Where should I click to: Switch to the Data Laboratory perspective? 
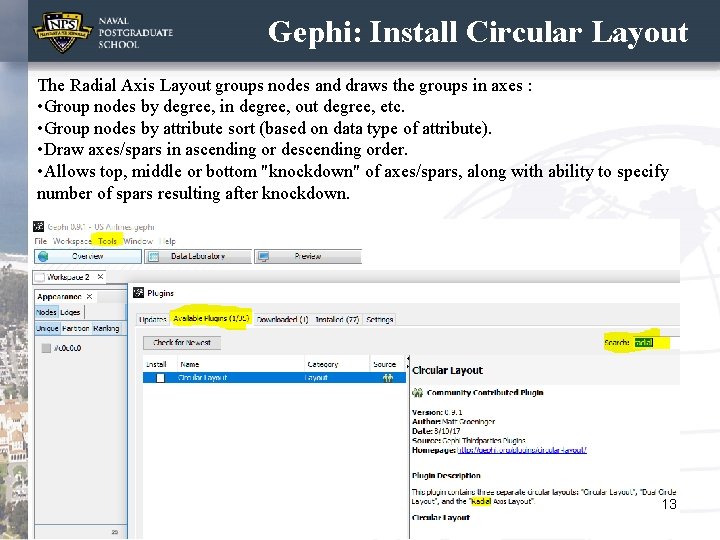point(198,256)
